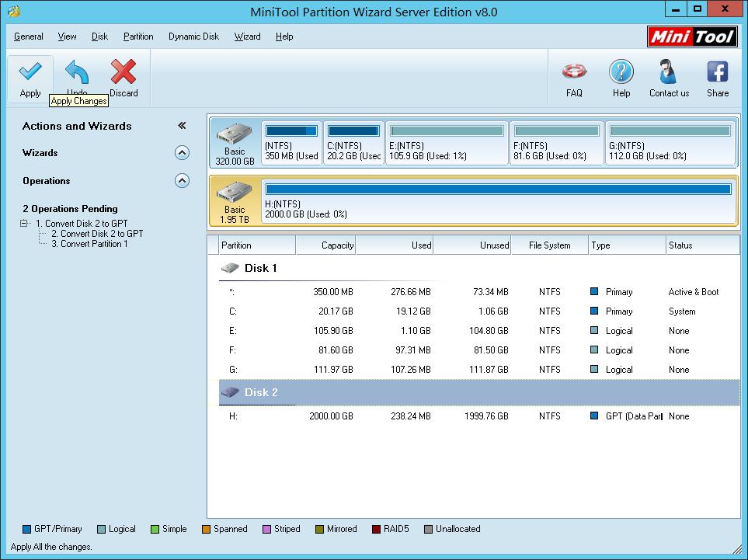748x560 pixels.
Task: Click the Facebook Share icon
Action: tap(718, 72)
